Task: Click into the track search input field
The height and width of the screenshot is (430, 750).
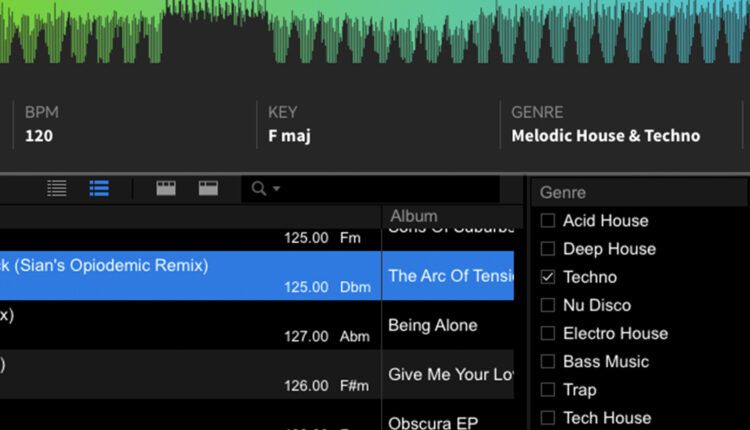Action: pyautogui.click(x=371, y=188)
